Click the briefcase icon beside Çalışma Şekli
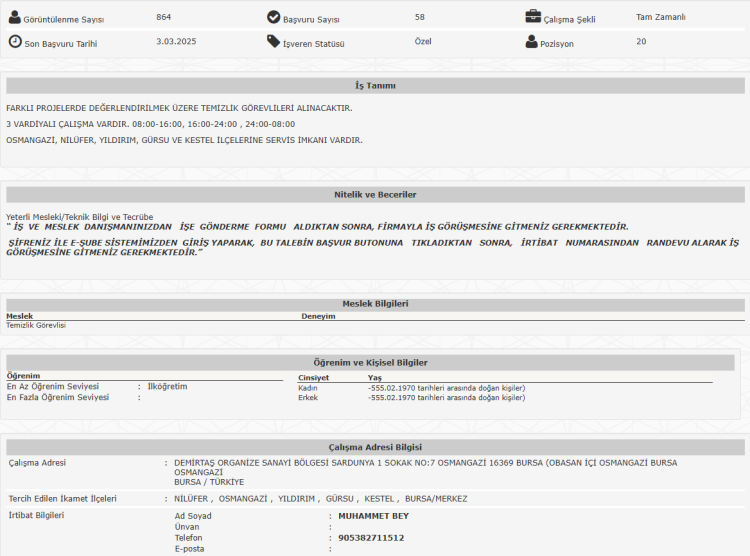This screenshot has width=750, height=556. [x=533, y=17]
